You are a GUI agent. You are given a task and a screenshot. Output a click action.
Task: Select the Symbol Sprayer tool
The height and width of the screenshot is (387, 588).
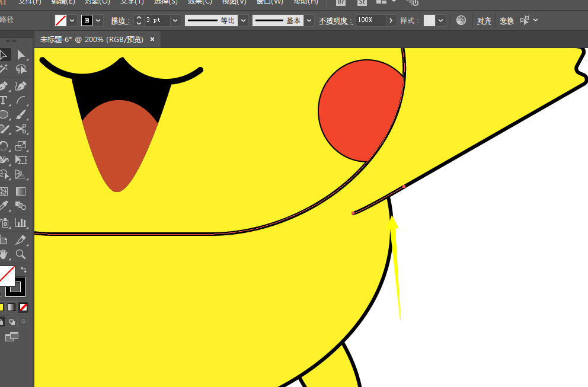(x=4, y=223)
